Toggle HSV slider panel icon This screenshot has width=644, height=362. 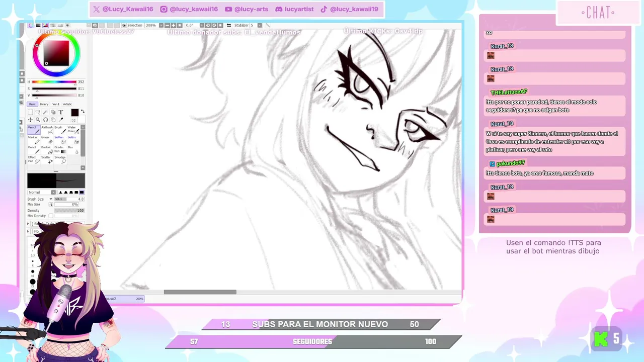point(45,25)
